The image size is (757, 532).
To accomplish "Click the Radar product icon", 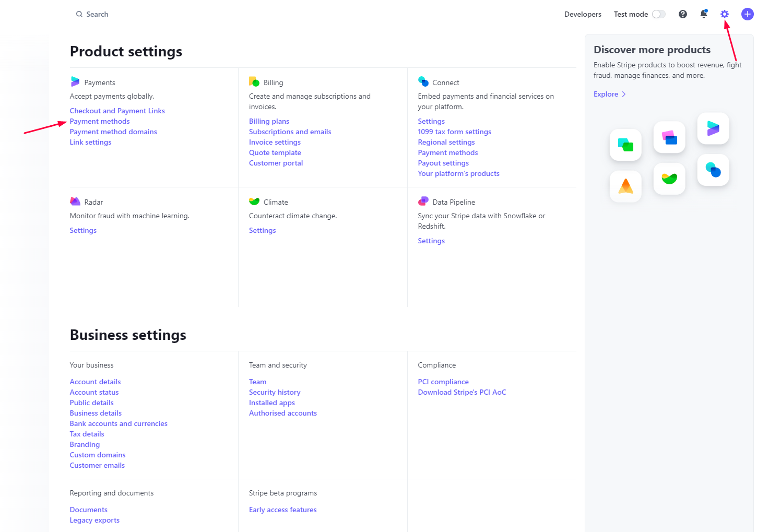I will point(75,202).
